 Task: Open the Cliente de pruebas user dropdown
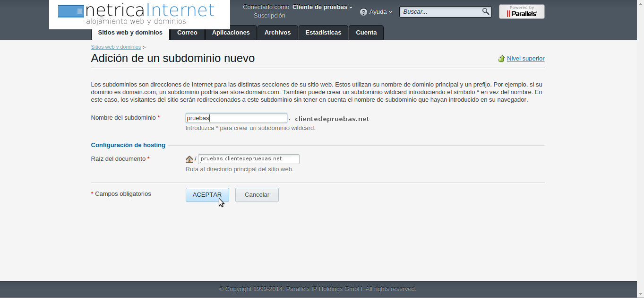(322, 7)
